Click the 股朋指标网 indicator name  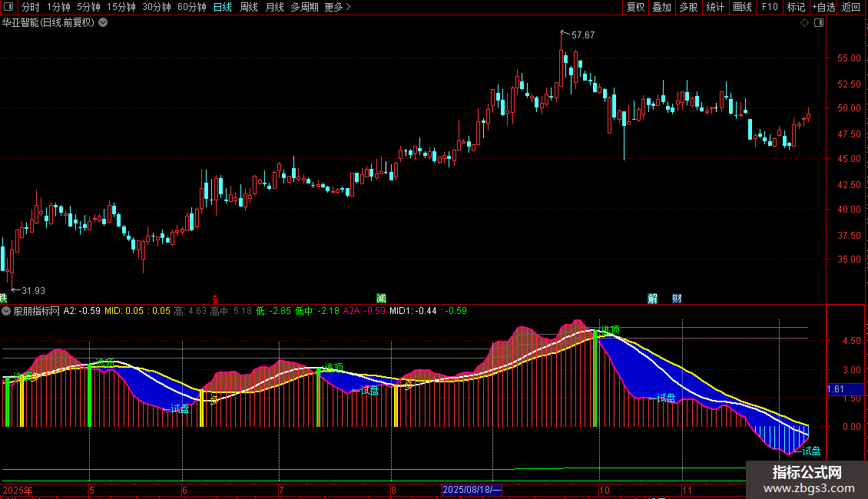[x=37, y=311]
